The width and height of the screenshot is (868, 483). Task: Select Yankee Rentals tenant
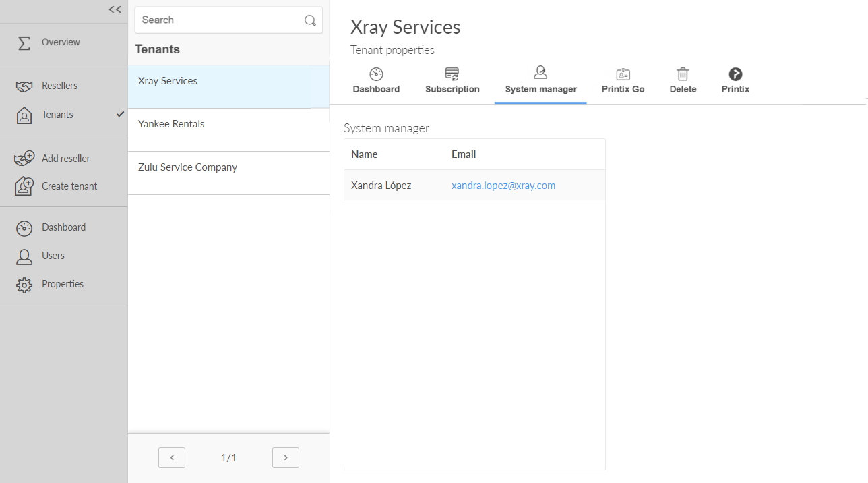(x=171, y=124)
